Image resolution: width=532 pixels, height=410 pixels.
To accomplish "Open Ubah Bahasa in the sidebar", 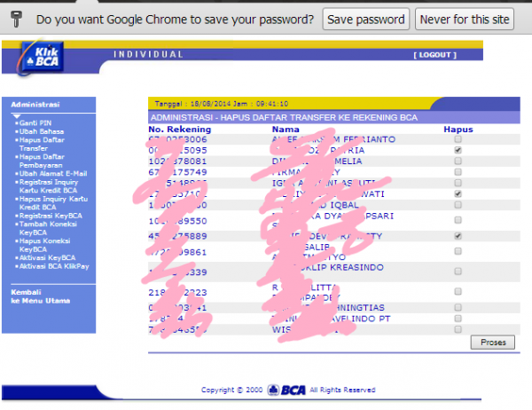I will click(38, 131).
